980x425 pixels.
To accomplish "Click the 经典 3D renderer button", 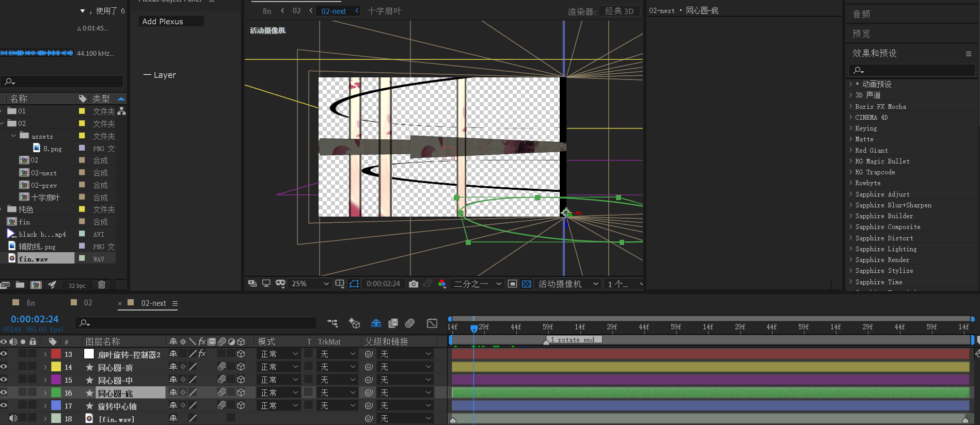I will click(x=619, y=11).
